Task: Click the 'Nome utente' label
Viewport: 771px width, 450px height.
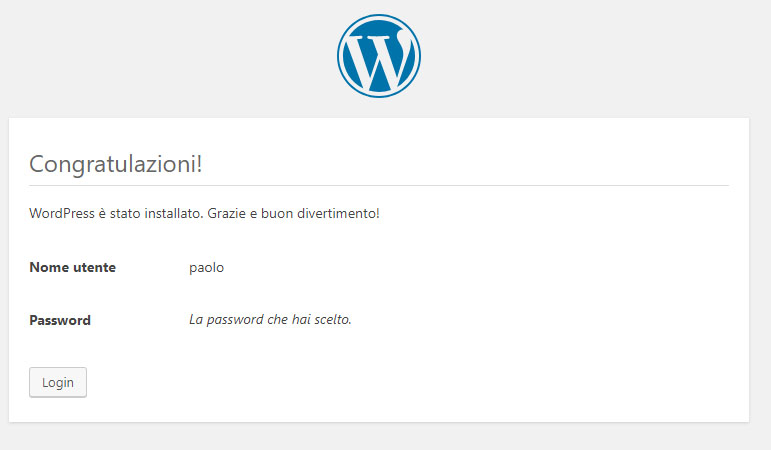Action: [73, 268]
